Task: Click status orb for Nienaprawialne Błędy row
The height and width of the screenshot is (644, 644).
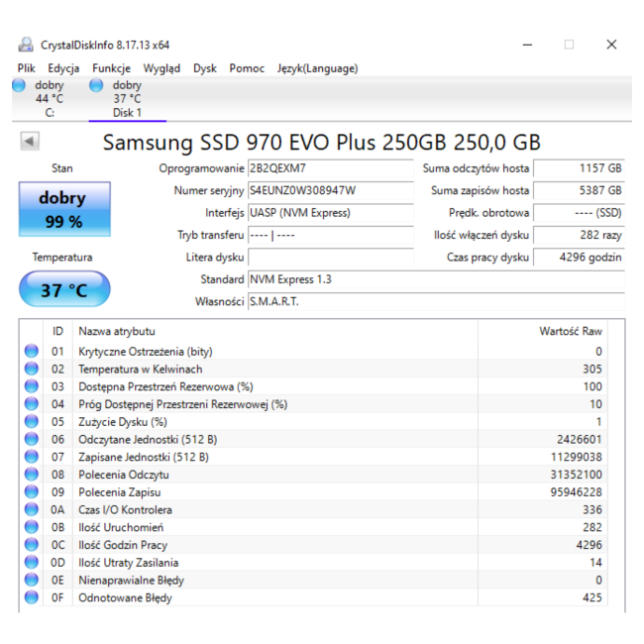Action: 32,580
